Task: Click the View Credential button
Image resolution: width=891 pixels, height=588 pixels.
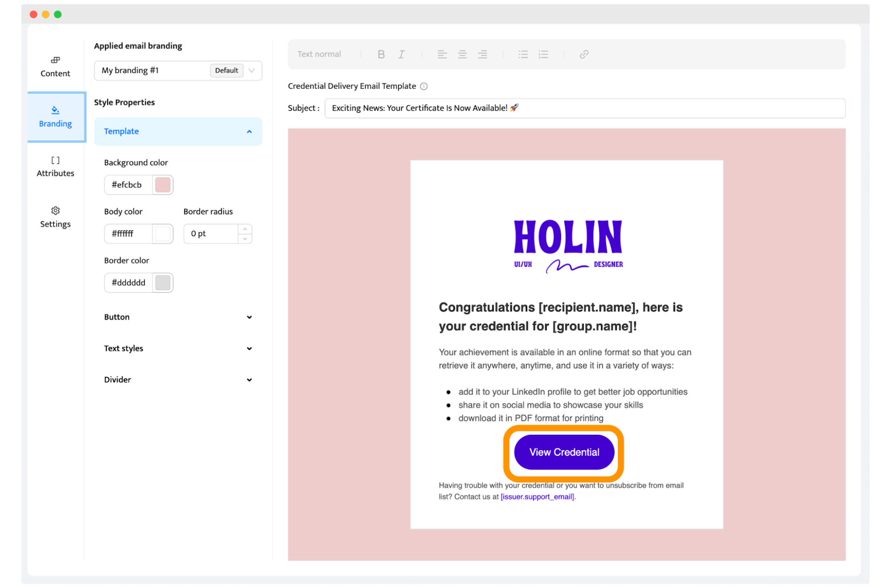Action: pyautogui.click(x=564, y=452)
